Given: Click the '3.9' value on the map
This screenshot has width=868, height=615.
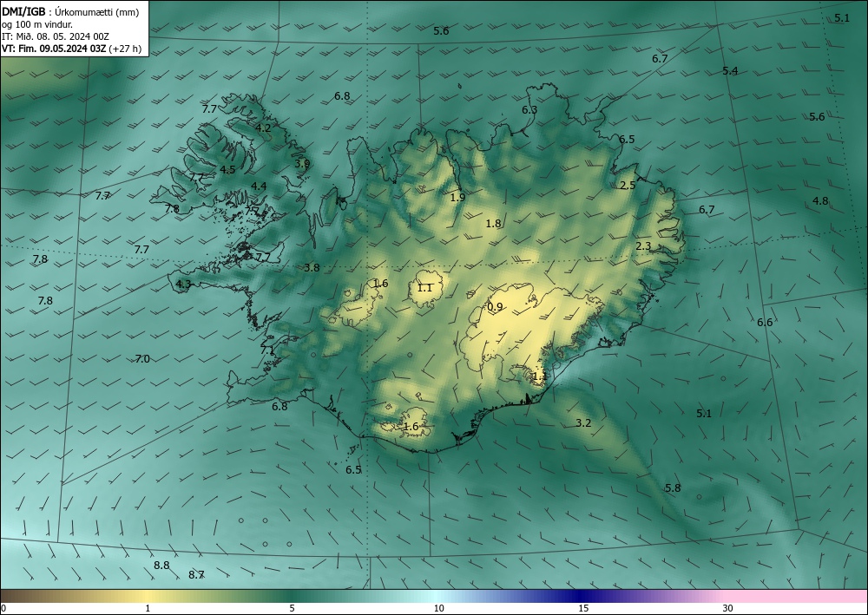Looking at the screenshot, I should click(302, 164).
